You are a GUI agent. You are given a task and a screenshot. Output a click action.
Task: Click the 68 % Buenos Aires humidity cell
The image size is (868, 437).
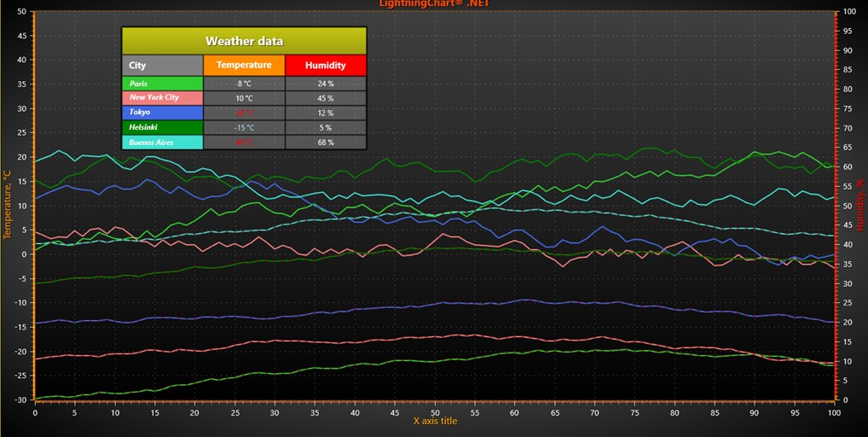[326, 143]
